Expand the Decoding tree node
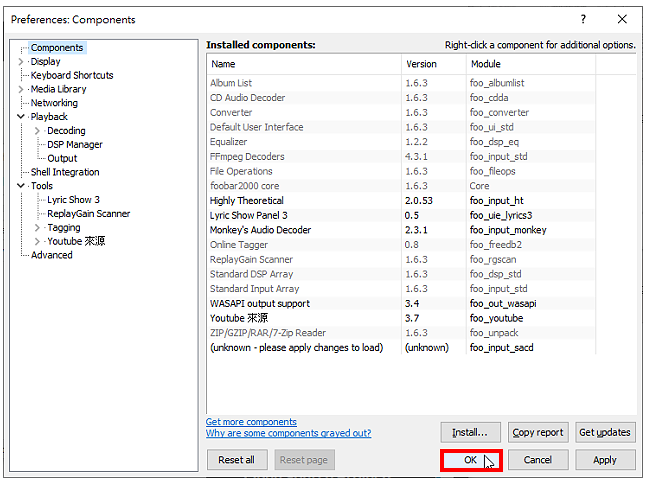This screenshot has height=482, width=649. (37, 131)
